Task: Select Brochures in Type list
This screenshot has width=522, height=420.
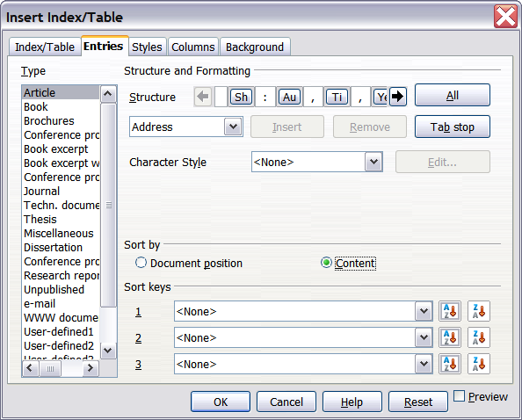Action: [x=61, y=120]
